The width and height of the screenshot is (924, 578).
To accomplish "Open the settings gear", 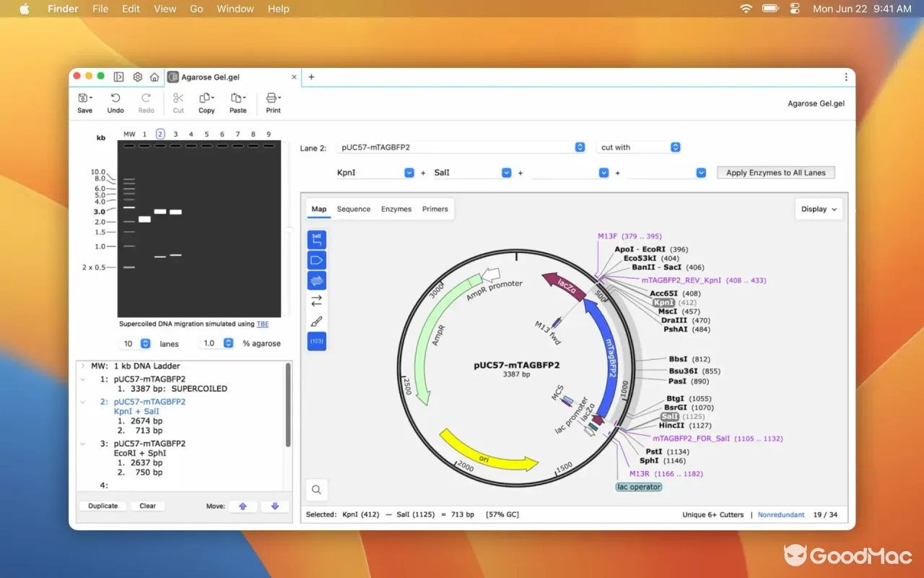I will [137, 77].
